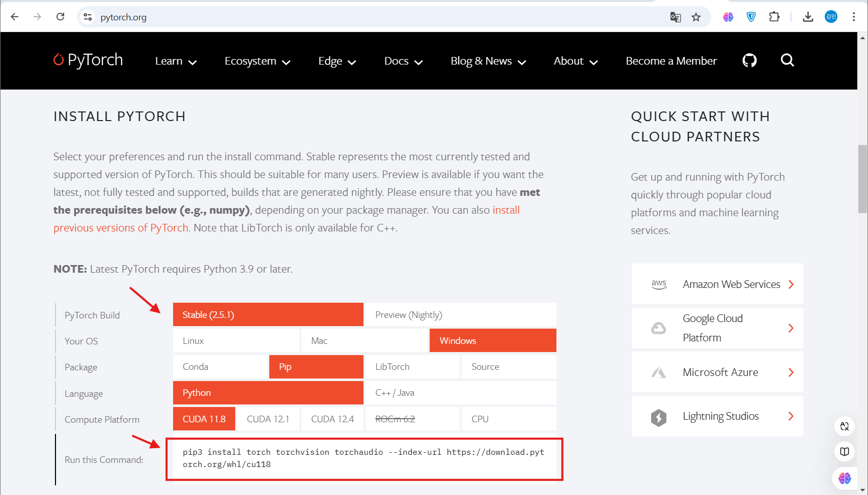Expand the Learn menu
The width and height of the screenshot is (868, 495).
(176, 61)
